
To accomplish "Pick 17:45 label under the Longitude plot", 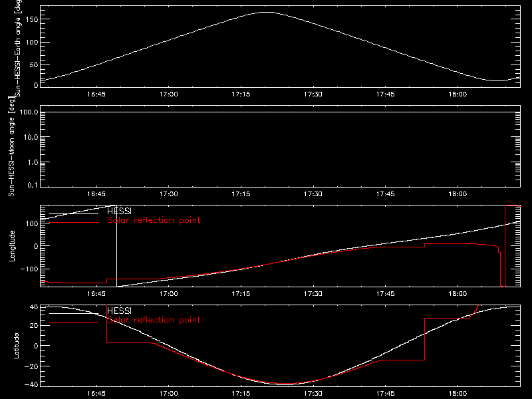I will pyautogui.click(x=386, y=294).
